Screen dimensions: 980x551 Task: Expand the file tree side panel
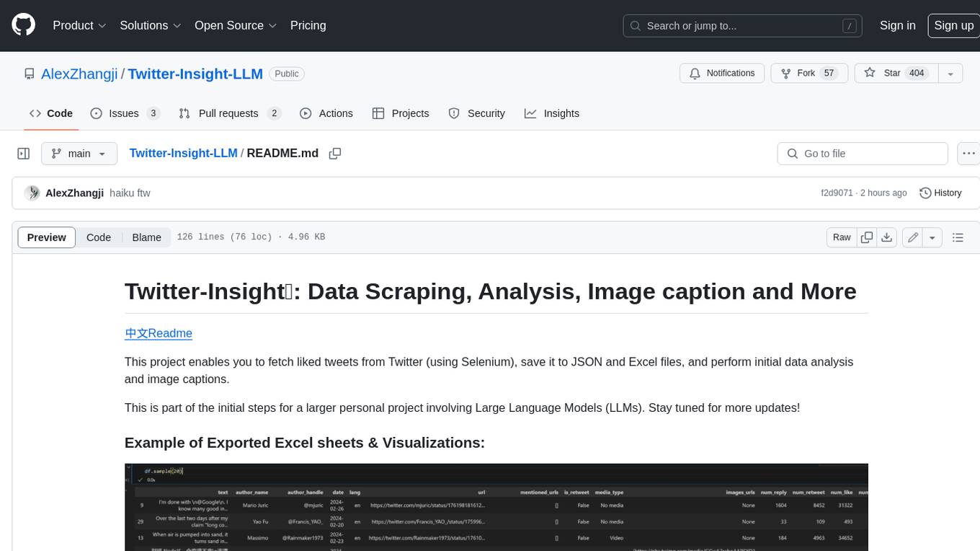tap(24, 154)
